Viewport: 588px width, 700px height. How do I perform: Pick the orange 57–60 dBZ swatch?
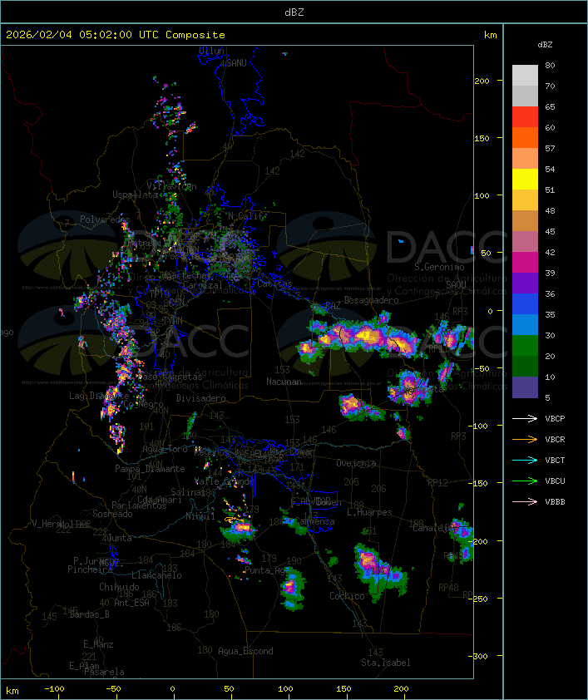(525, 137)
